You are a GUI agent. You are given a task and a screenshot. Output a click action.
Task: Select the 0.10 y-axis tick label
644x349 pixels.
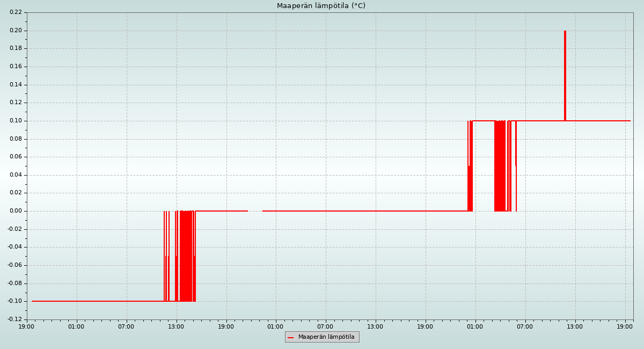click(16, 120)
